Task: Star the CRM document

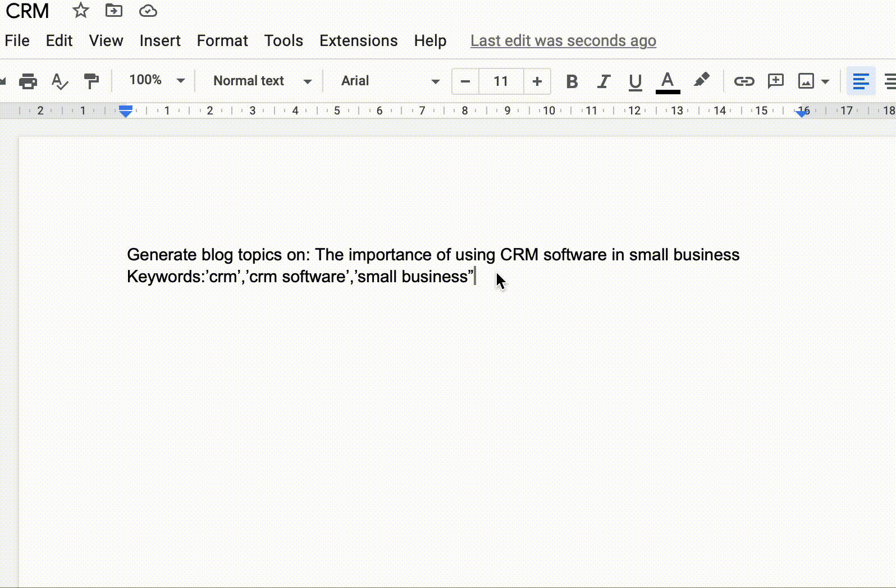Action: pyautogui.click(x=81, y=10)
